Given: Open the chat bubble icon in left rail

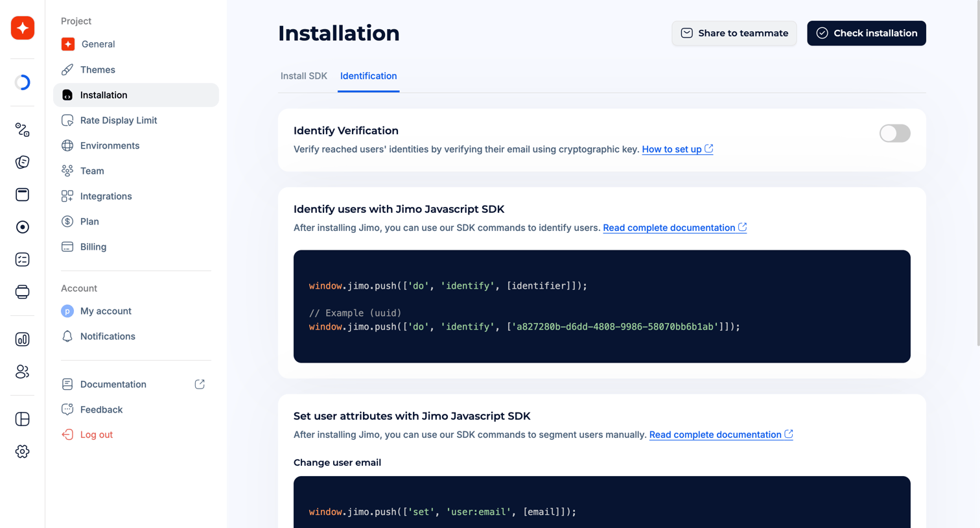Looking at the screenshot, I should (23, 162).
